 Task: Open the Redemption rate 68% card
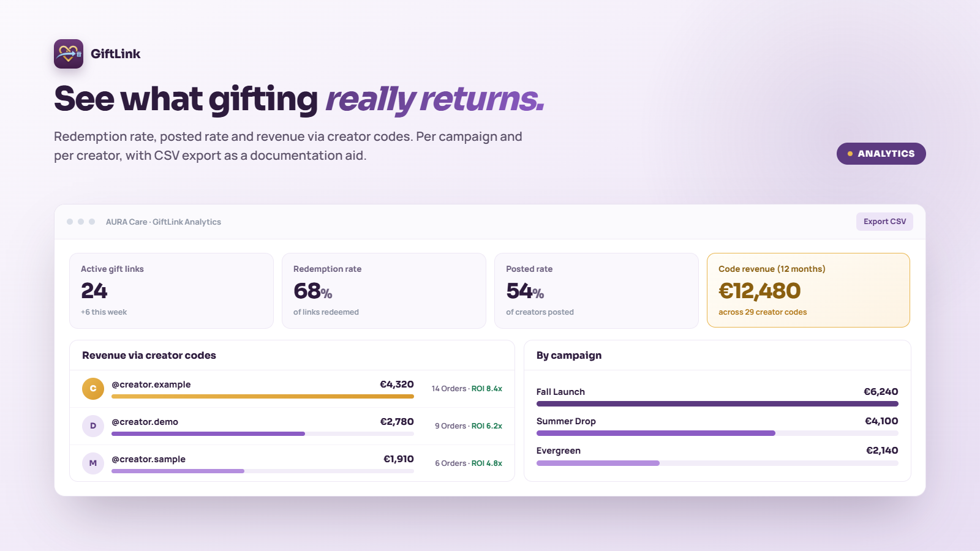pos(384,291)
